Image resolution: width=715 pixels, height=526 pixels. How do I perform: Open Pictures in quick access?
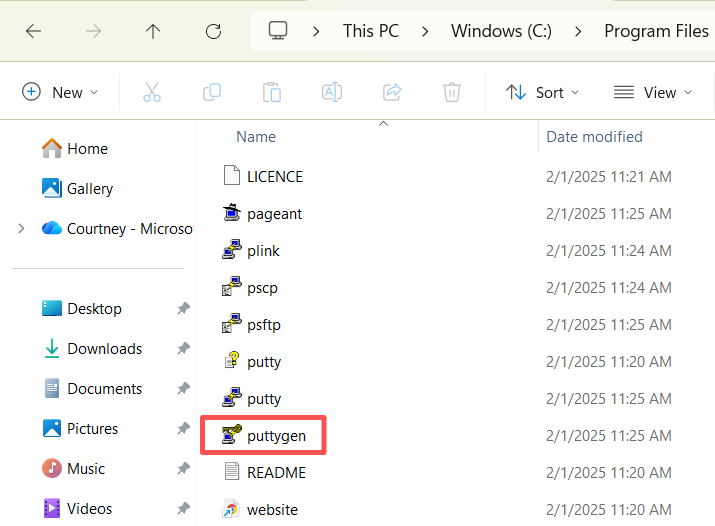(80, 428)
